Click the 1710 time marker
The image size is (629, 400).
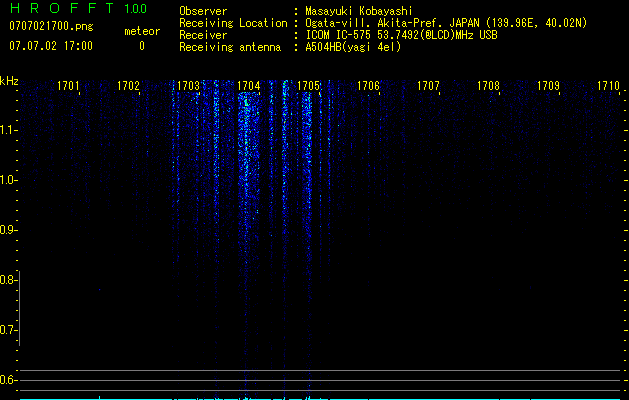click(608, 85)
